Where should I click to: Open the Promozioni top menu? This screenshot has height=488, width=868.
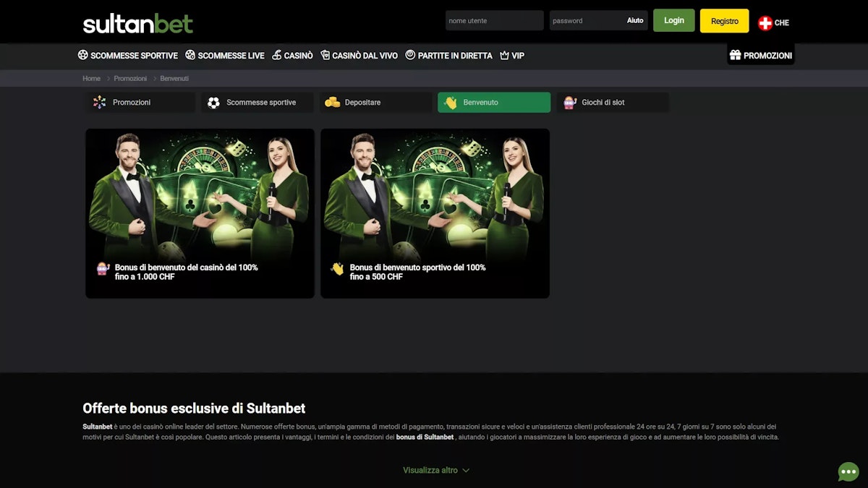(x=761, y=55)
